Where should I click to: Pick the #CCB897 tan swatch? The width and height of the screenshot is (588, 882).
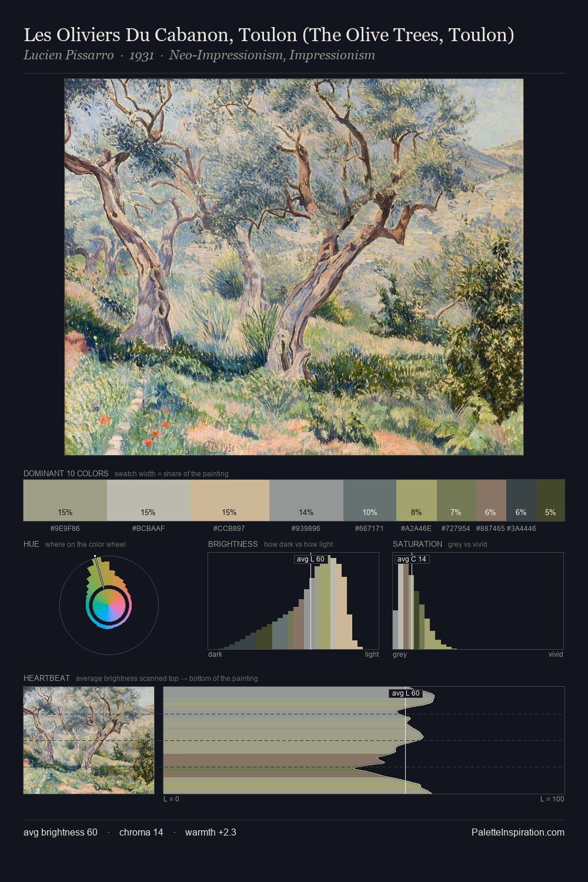pyautogui.click(x=230, y=500)
